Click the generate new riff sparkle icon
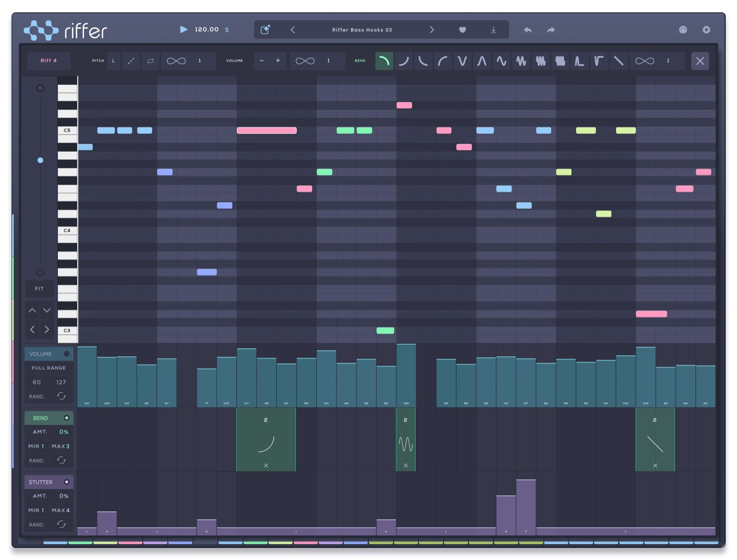Viewport: 737px width, 560px height. (265, 29)
